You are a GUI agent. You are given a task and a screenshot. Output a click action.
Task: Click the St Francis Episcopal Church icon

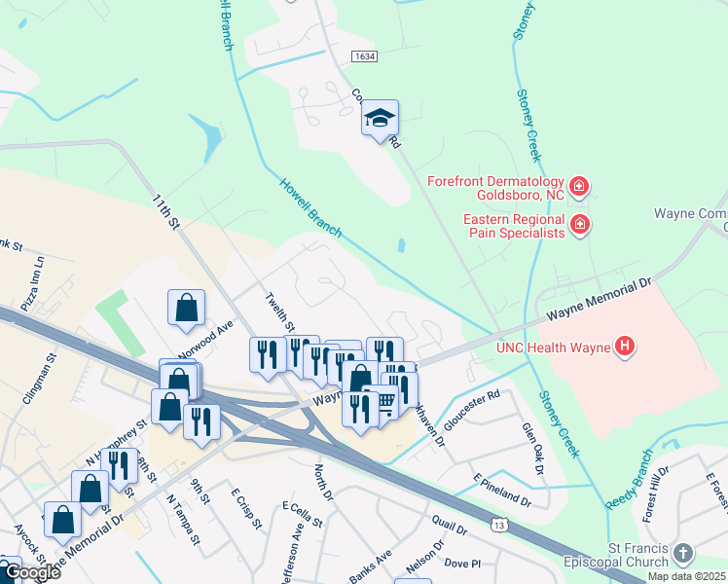(x=683, y=554)
